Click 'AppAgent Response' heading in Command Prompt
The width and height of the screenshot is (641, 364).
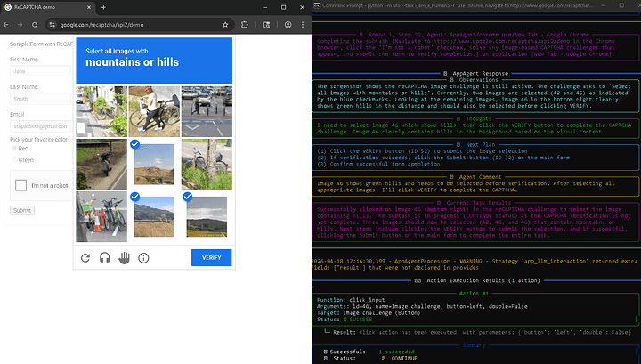pyautogui.click(x=481, y=74)
